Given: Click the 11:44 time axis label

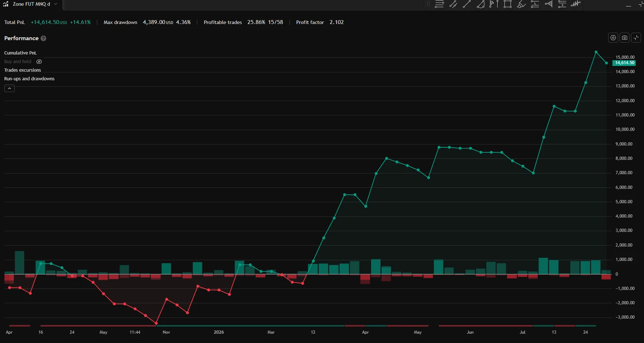Looking at the screenshot, I should pyautogui.click(x=135, y=332).
